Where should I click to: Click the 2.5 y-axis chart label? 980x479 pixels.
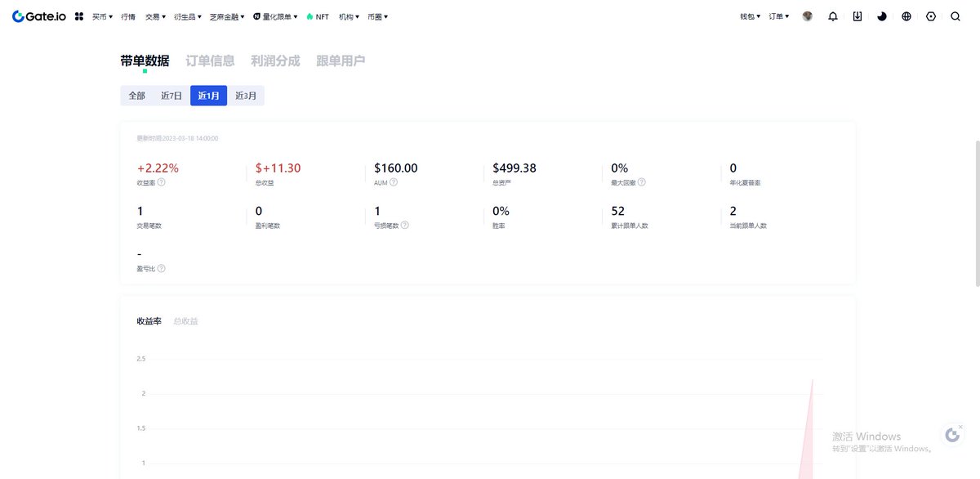(140, 359)
